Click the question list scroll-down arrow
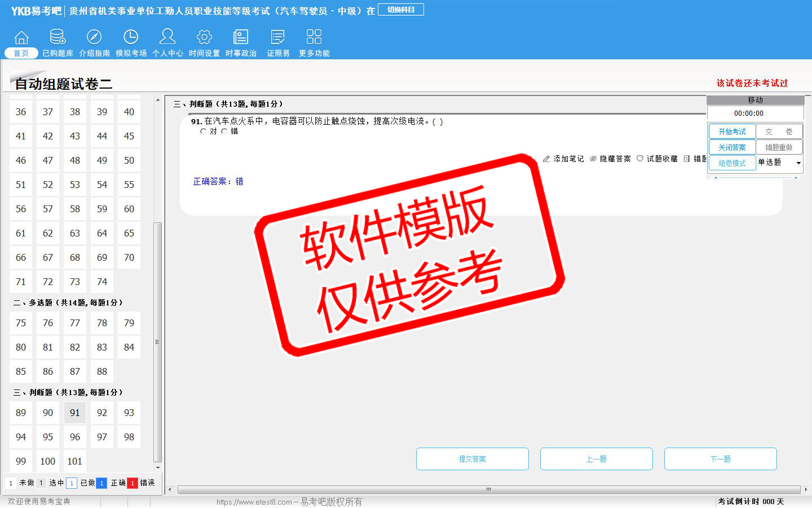812x508 pixels. (158, 467)
